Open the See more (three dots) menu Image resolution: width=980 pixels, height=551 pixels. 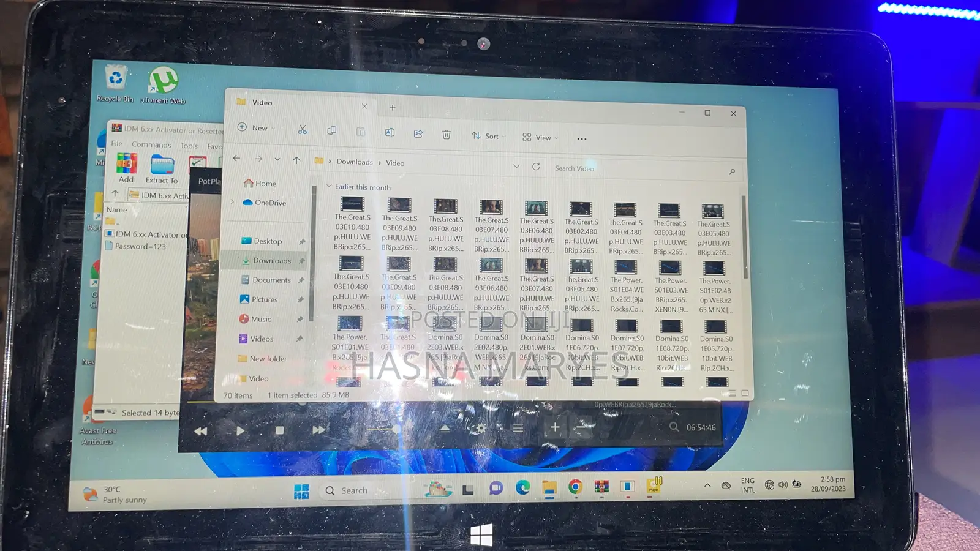(582, 139)
